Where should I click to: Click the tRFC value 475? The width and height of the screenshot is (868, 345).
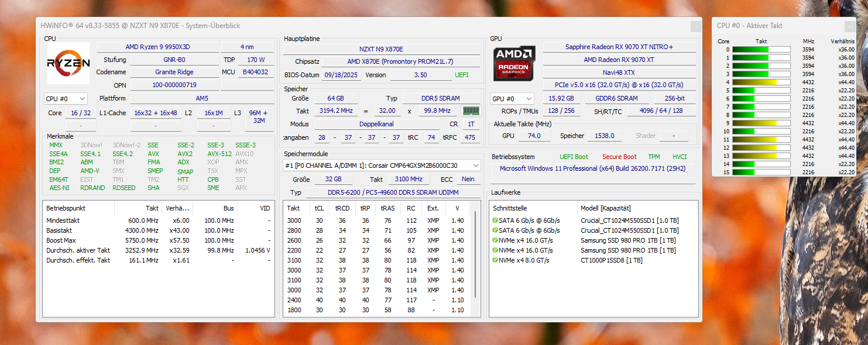(x=469, y=137)
